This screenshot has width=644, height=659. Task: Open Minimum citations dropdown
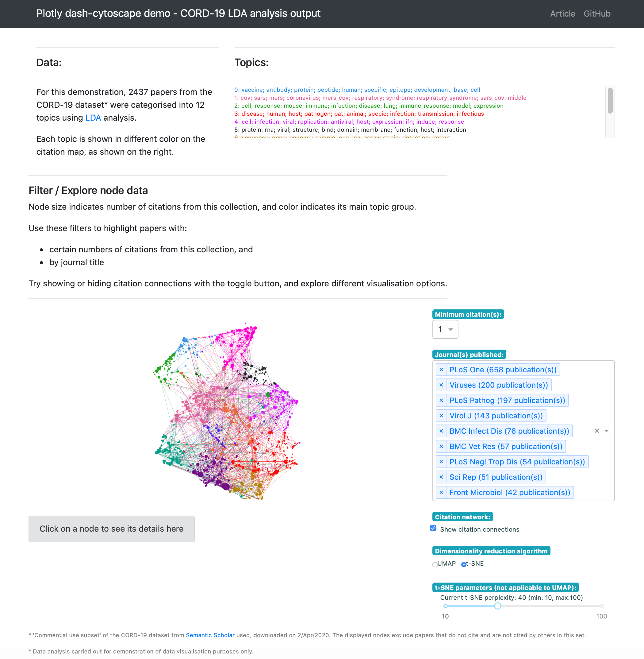pos(445,329)
